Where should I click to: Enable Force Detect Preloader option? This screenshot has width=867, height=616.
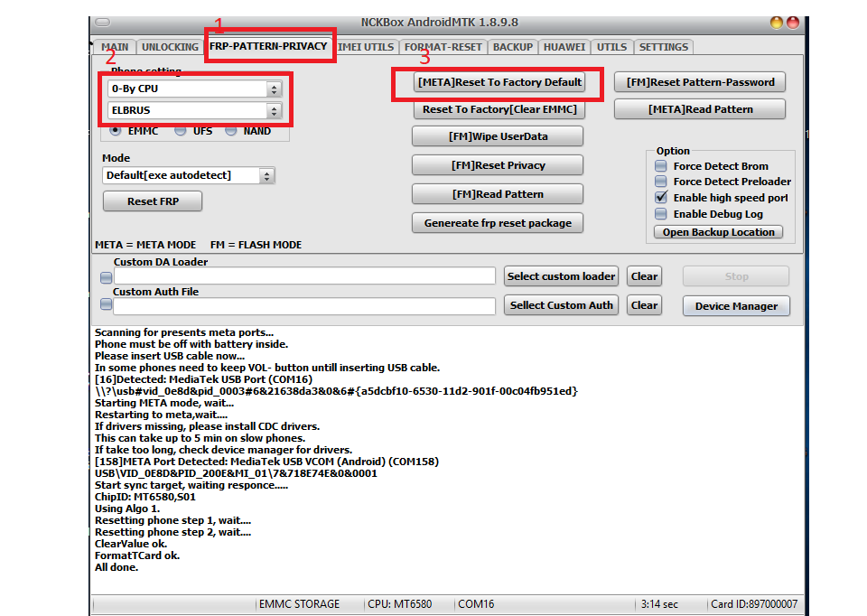(661, 182)
